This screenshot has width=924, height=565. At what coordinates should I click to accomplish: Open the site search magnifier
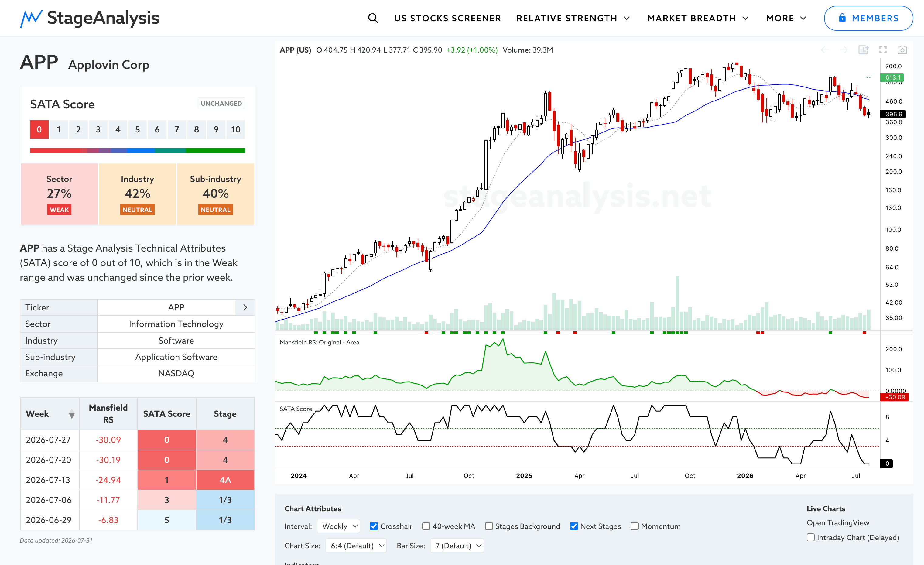tap(373, 18)
